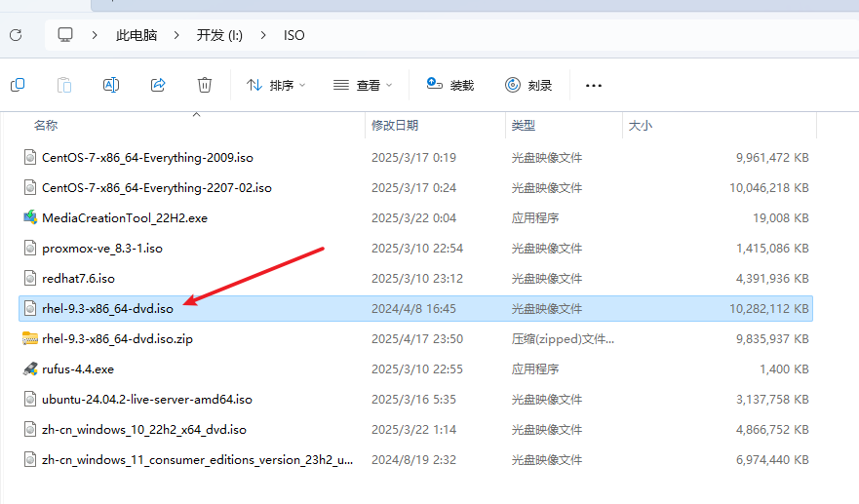859x504 pixels.
Task: Open the 查看 (View) dropdown
Action: point(362,86)
